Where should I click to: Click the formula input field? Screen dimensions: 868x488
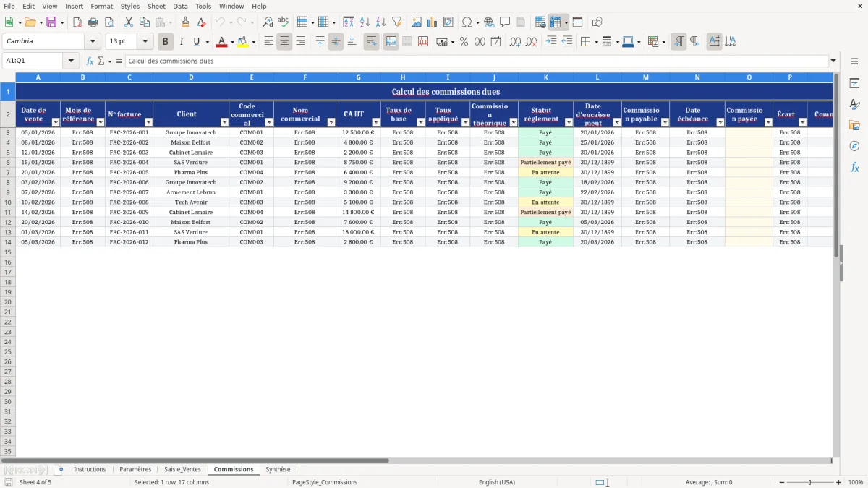[x=477, y=61]
